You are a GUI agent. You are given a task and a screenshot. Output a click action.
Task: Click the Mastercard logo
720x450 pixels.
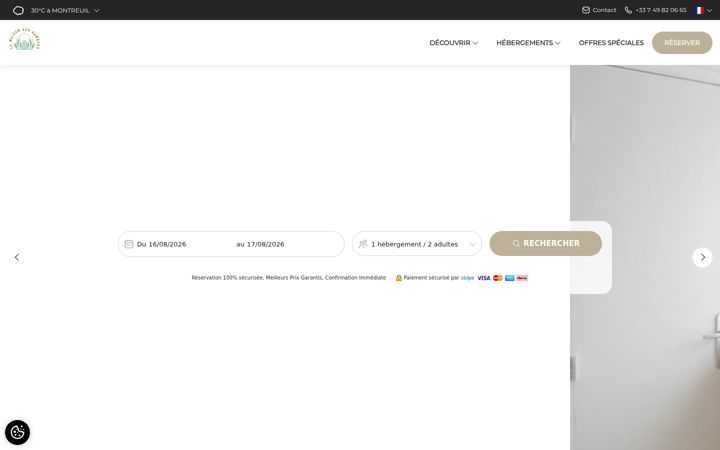coord(498,278)
